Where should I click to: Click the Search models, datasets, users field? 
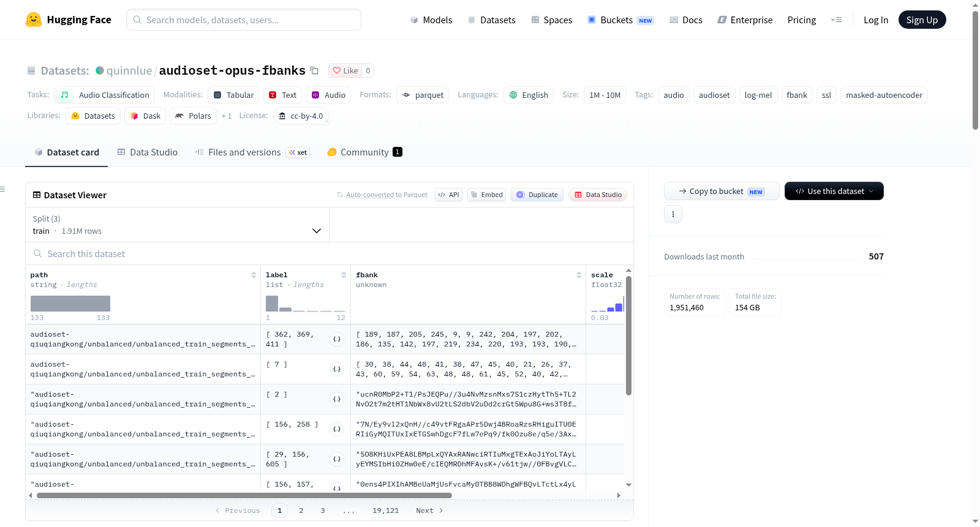[244, 20]
